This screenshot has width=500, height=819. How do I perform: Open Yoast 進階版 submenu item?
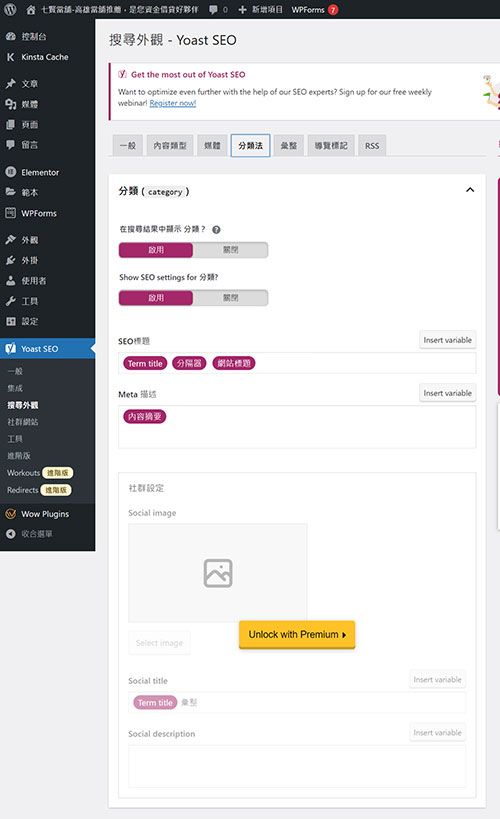pyautogui.click(x=19, y=455)
